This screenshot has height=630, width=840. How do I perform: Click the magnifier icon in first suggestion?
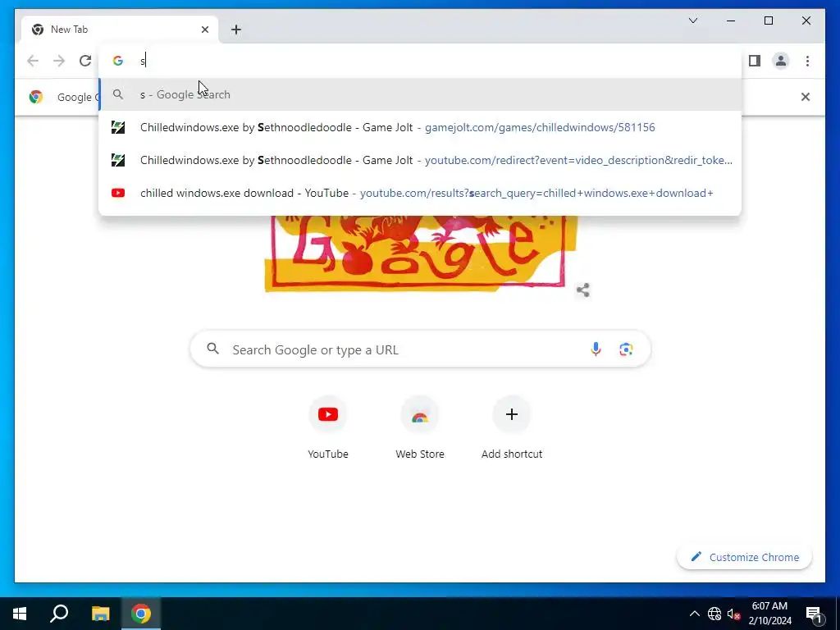coord(118,94)
